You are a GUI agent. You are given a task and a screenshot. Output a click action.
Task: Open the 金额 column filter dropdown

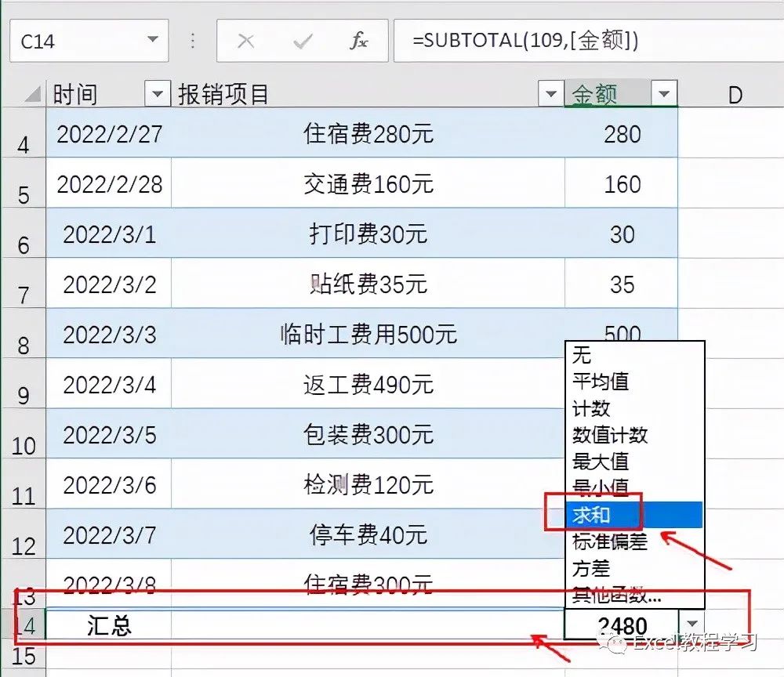[x=664, y=93]
